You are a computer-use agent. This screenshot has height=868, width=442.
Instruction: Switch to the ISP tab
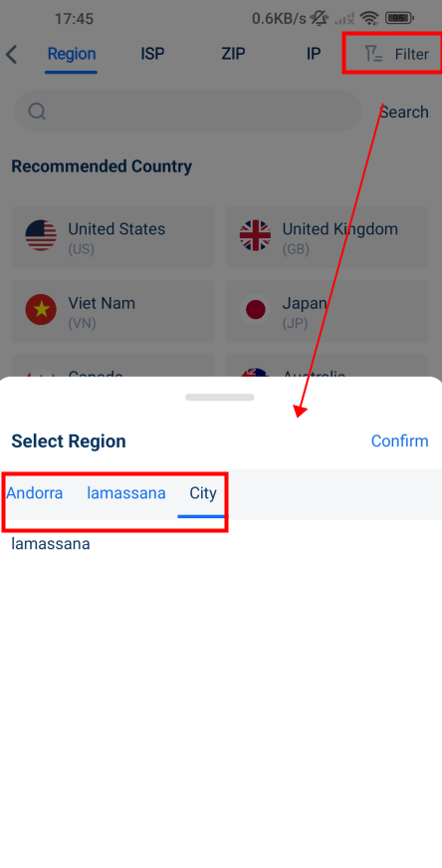pos(152,54)
